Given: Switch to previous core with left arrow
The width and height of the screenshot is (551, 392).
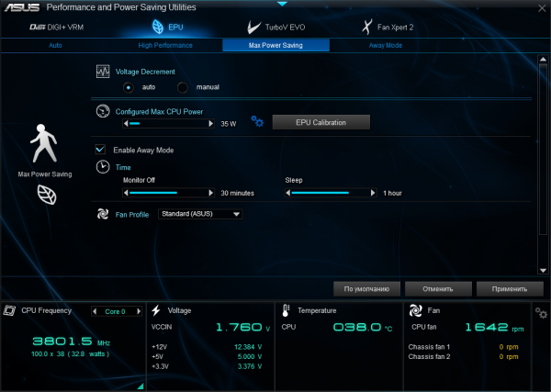Looking at the screenshot, I should click(x=95, y=311).
